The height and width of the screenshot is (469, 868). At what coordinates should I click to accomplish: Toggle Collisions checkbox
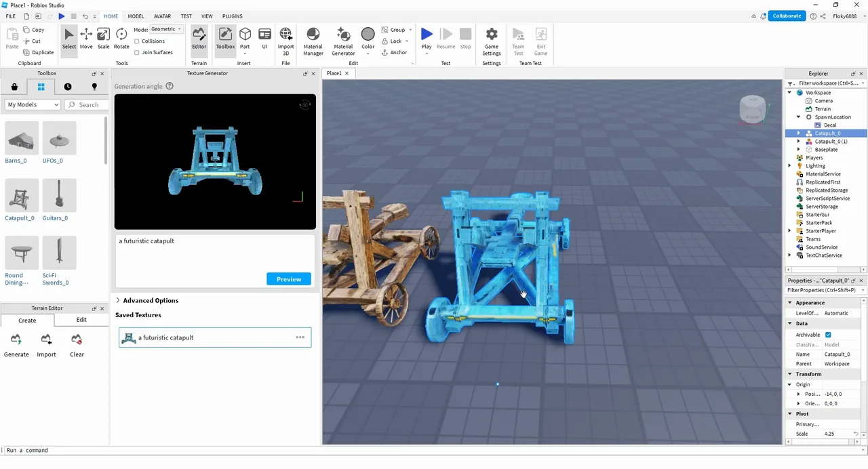click(137, 41)
